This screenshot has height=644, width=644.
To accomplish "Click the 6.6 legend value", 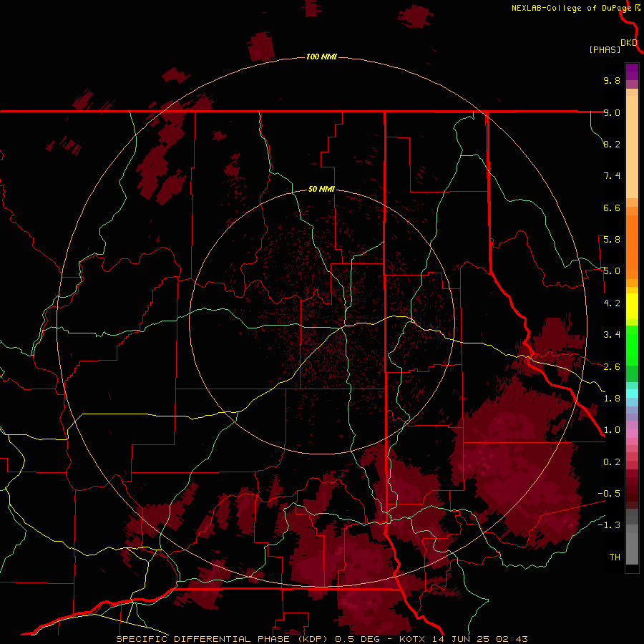I will click(612, 208).
